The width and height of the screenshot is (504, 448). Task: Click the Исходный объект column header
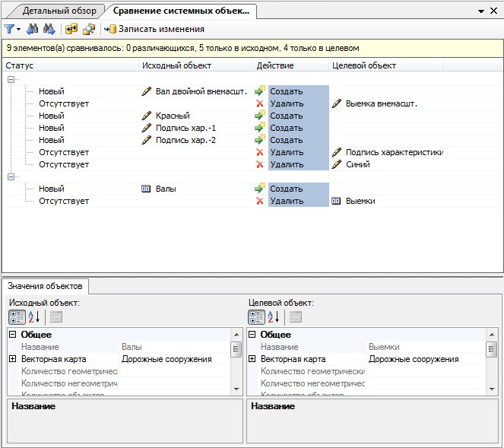[196, 65]
